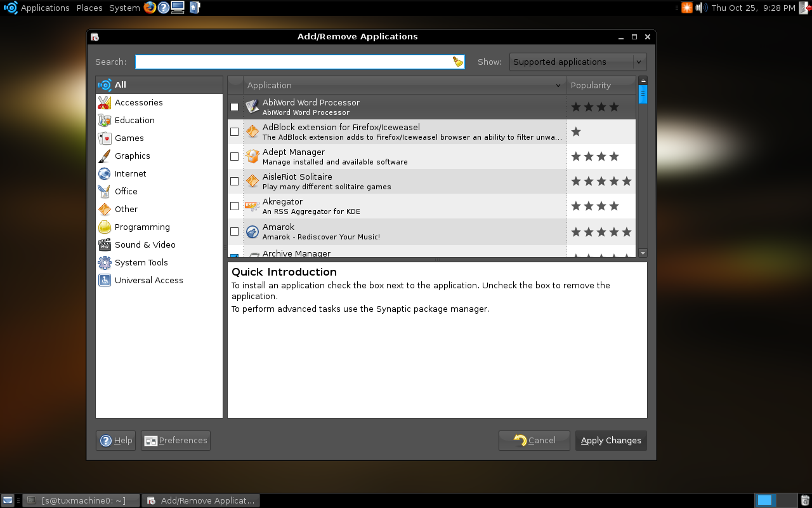Uncheck the Archive Manager checkbox
The image size is (812, 508).
coord(235,255)
